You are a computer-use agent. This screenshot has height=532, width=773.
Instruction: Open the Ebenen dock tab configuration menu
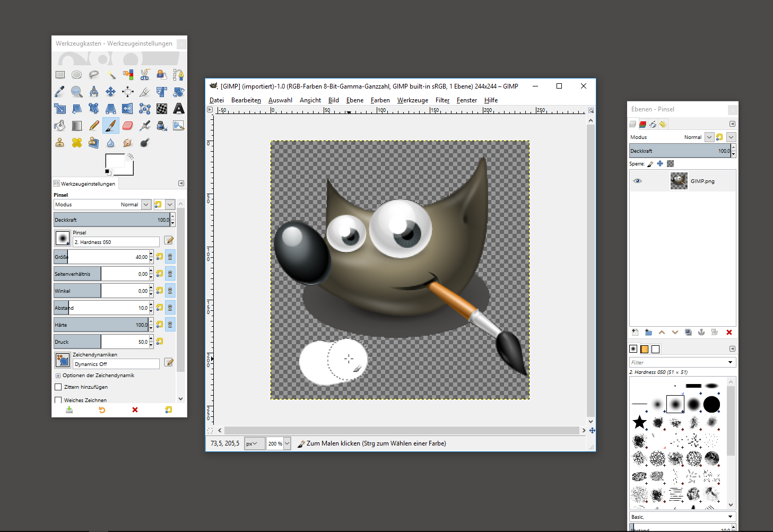coord(732,124)
